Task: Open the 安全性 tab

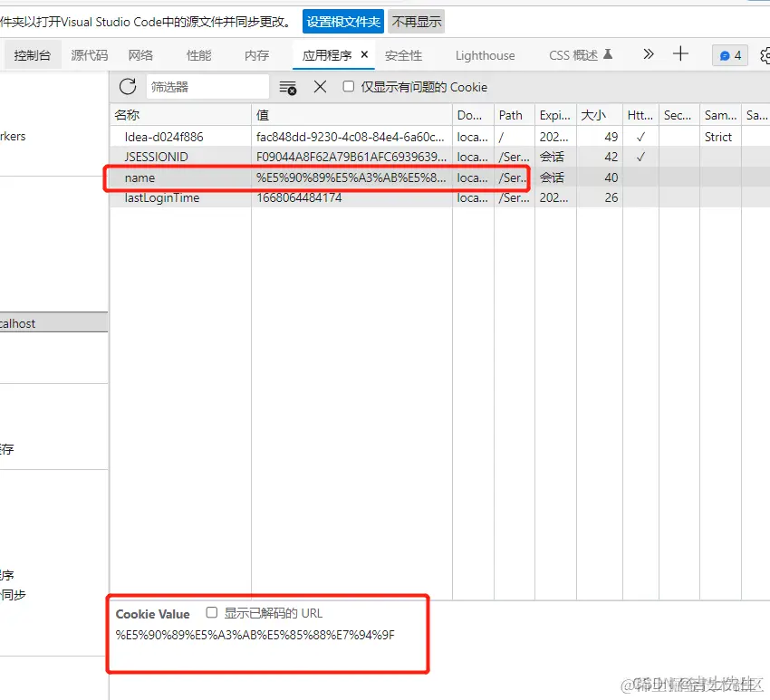Action: point(403,55)
